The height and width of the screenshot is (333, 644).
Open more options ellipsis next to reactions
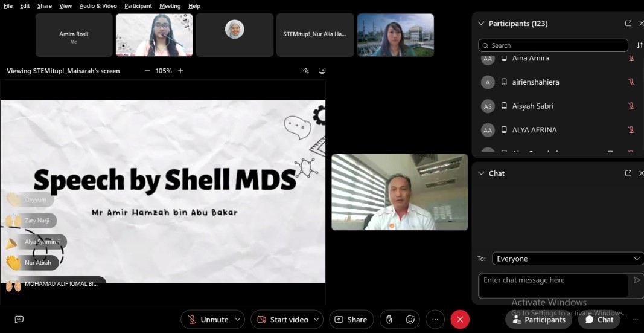435,320
